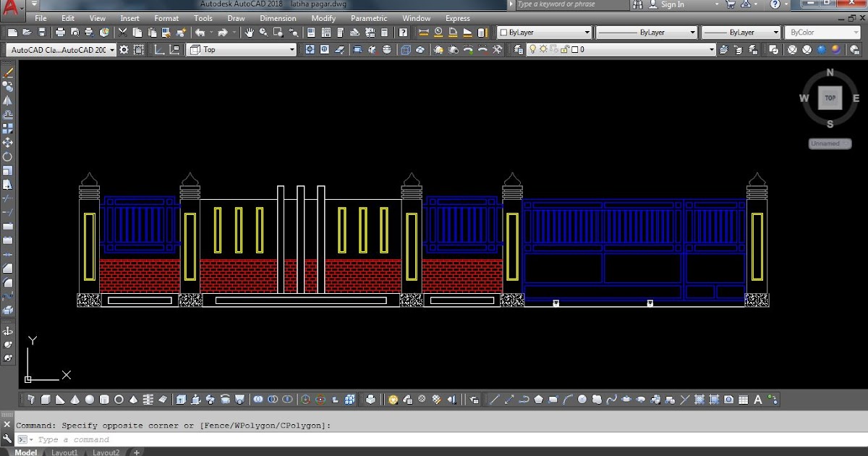Viewport: 868px width, 456px height.
Task: Open the Tool Palettes window
Action: (340, 32)
